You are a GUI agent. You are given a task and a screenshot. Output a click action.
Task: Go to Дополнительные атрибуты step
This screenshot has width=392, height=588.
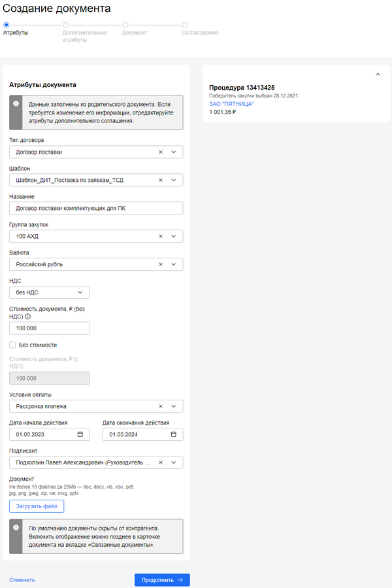pos(65,25)
